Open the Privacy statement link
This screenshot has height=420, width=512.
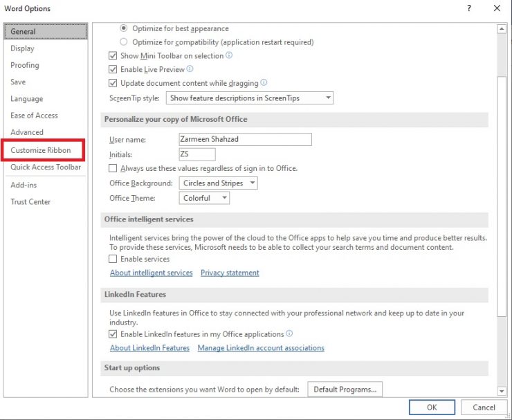click(x=230, y=273)
